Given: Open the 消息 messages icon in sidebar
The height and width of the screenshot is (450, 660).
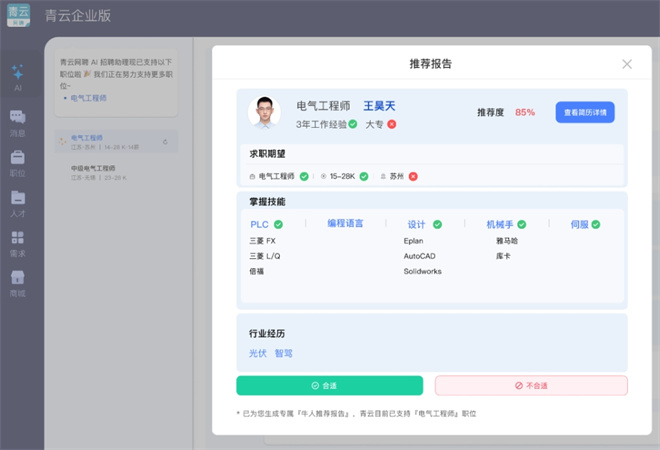Looking at the screenshot, I should point(17,118).
